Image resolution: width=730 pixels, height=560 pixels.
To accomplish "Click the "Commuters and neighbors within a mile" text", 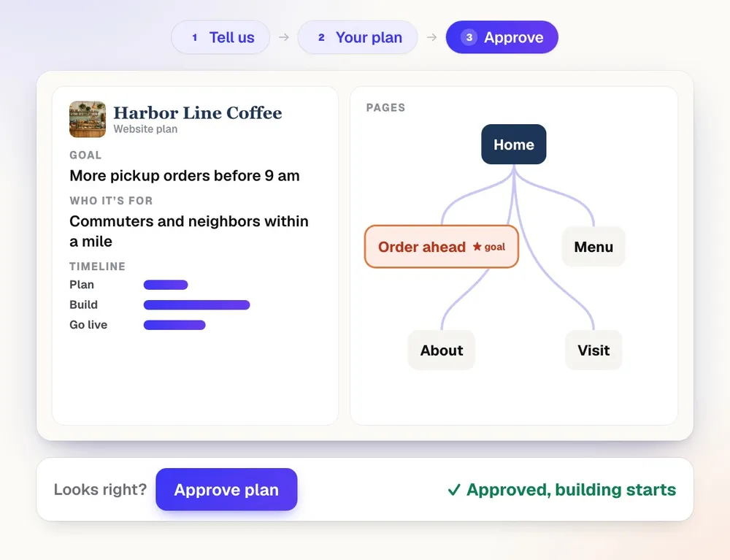I will tap(189, 231).
